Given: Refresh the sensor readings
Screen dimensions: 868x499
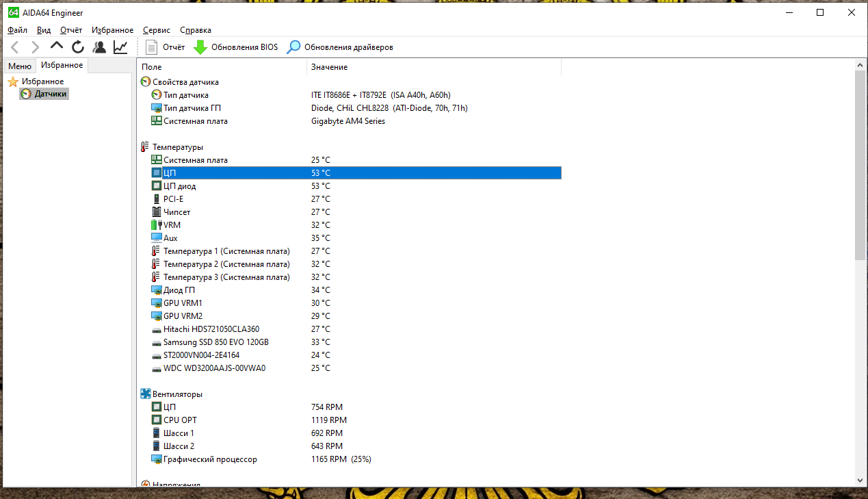Looking at the screenshot, I should coord(78,47).
